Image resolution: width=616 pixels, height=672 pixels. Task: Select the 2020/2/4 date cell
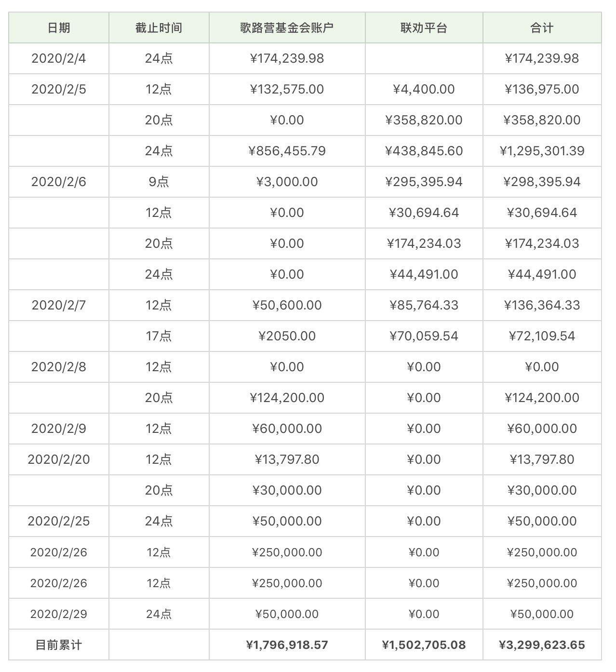click(x=59, y=58)
